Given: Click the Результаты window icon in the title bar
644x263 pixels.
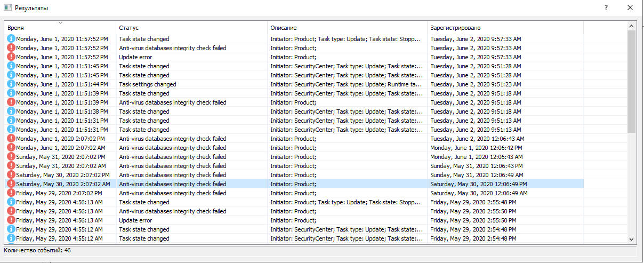Looking at the screenshot, I should click(7, 7).
